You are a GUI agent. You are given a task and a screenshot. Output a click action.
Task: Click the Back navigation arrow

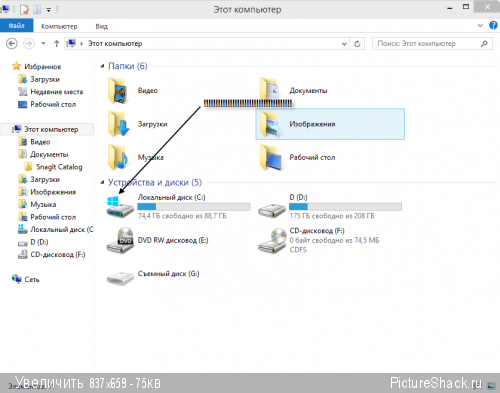point(12,44)
